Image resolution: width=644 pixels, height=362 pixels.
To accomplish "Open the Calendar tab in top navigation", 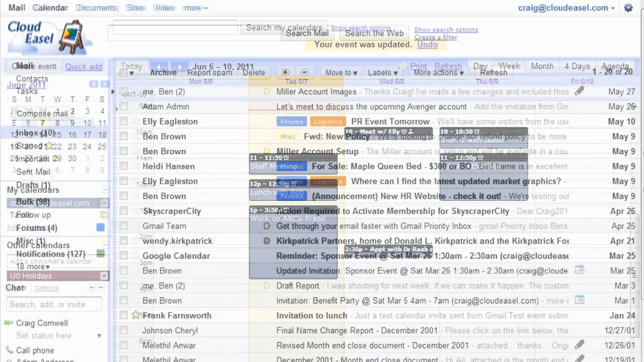I will 50,8.
